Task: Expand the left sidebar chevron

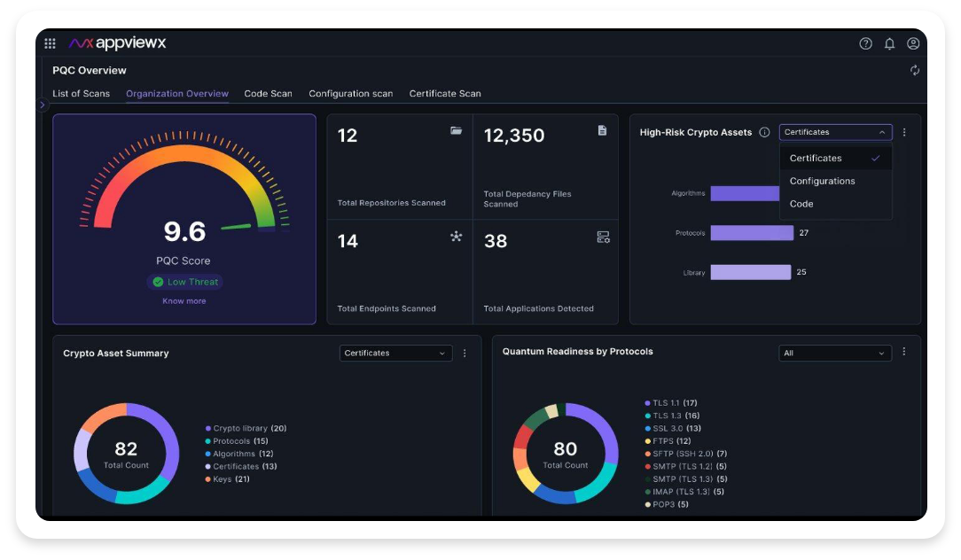Action: (x=42, y=105)
